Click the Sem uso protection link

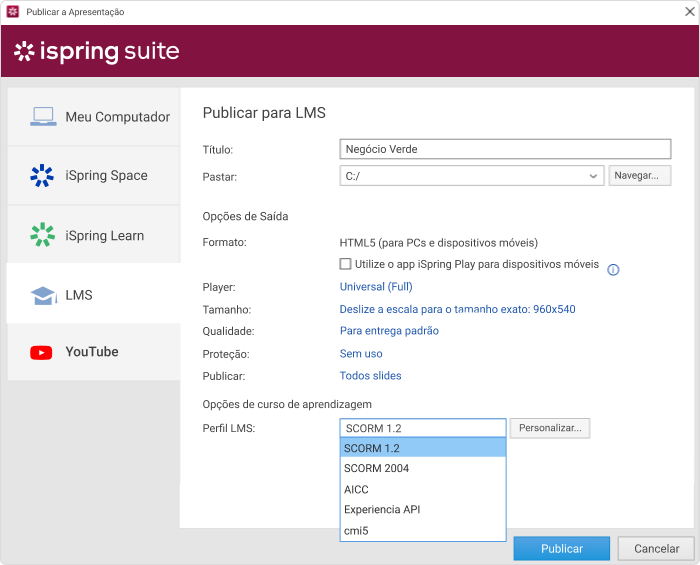[361, 353]
